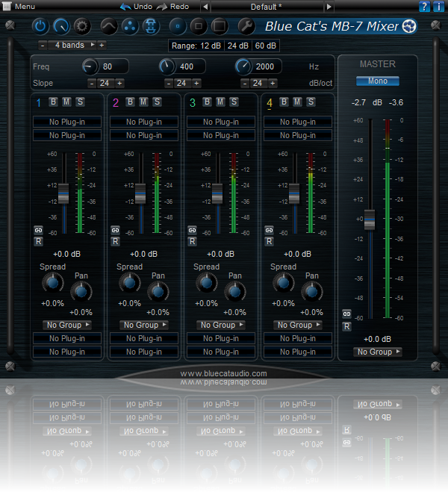Open the Menu in top bar
The width and height of the screenshot is (448, 492).
point(19,6)
